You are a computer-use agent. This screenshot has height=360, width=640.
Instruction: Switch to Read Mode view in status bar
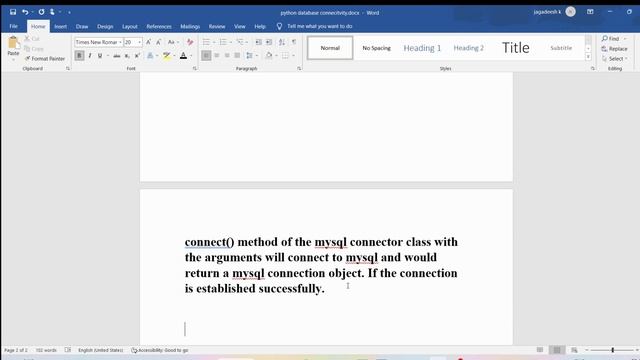[540, 350]
